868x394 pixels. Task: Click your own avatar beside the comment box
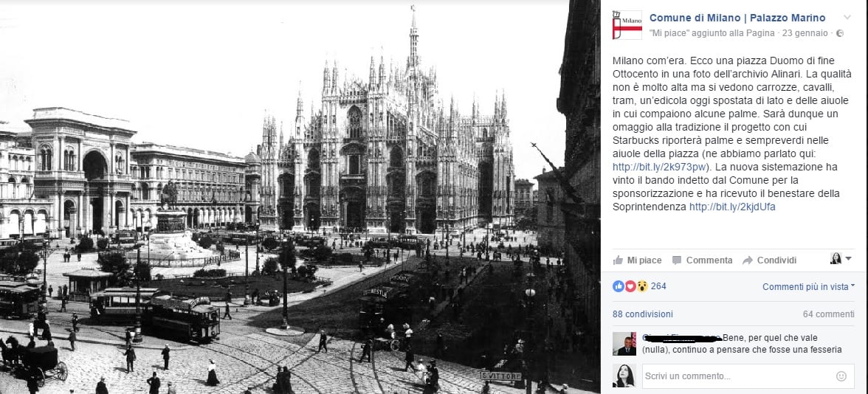pyautogui.click(x=624, y=376)
